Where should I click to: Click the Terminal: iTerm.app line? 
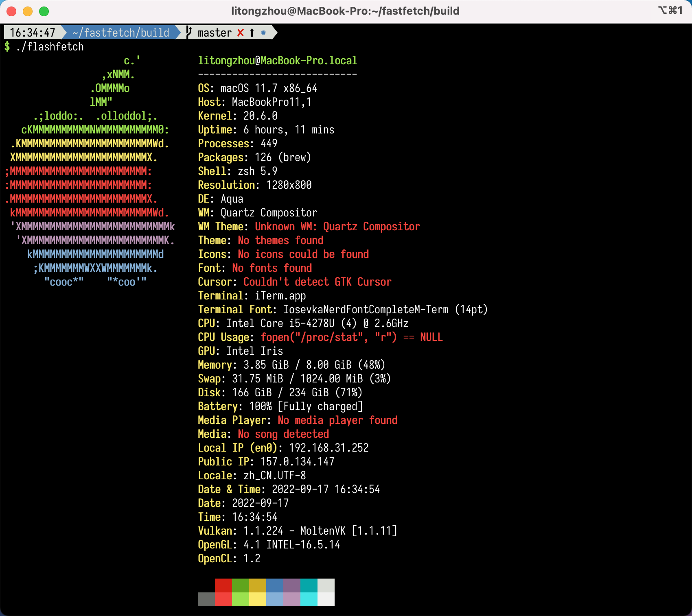(x=252, y=296)
